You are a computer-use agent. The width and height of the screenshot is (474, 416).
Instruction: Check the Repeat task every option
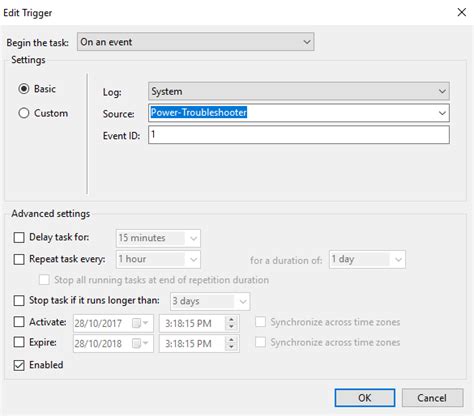(x=19, y=259)
